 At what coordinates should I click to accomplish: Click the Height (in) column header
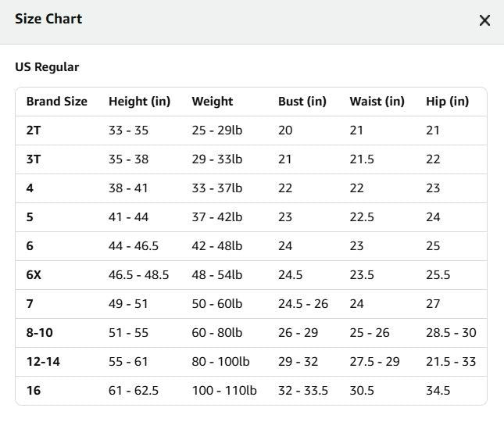(140, 102)
